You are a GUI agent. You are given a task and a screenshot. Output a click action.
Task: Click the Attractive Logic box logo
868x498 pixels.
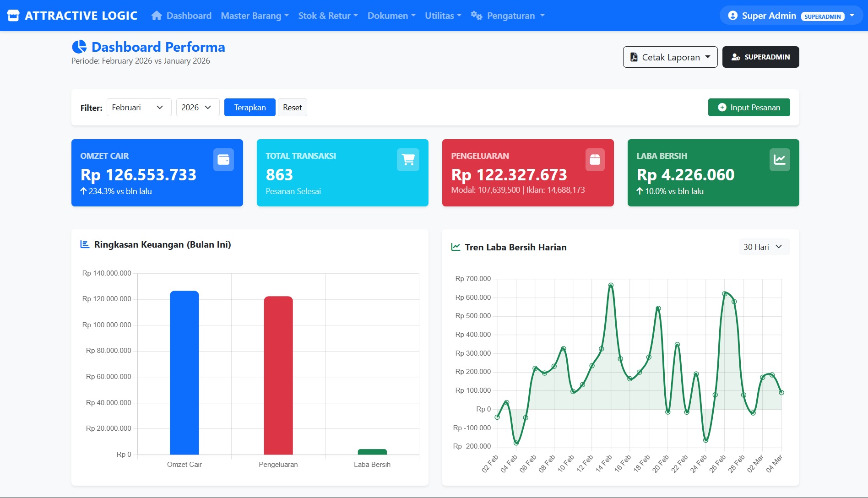[x=13, y=14]
